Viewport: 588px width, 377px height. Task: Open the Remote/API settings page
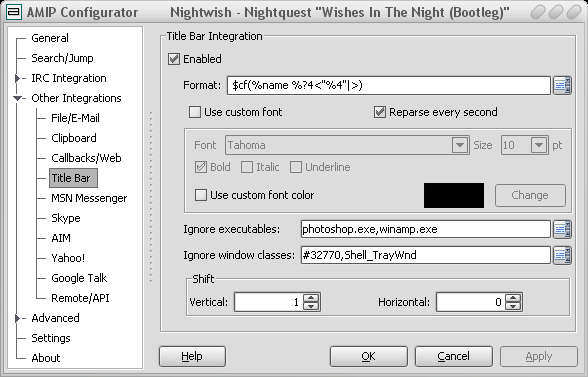tap(80, 298)
